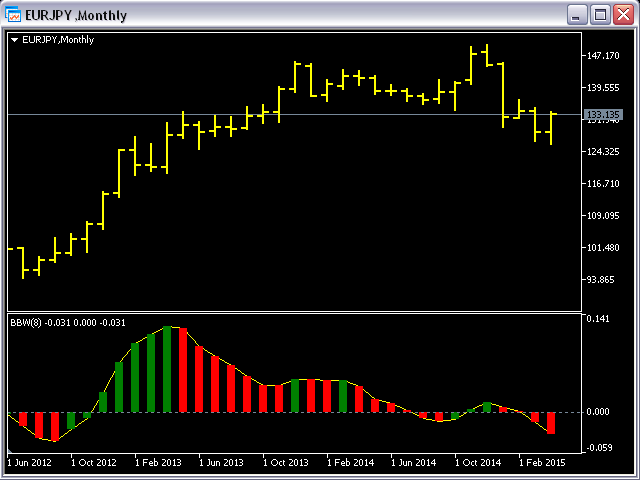Click the 93.865 price scale label

click(x=605, y=280)
